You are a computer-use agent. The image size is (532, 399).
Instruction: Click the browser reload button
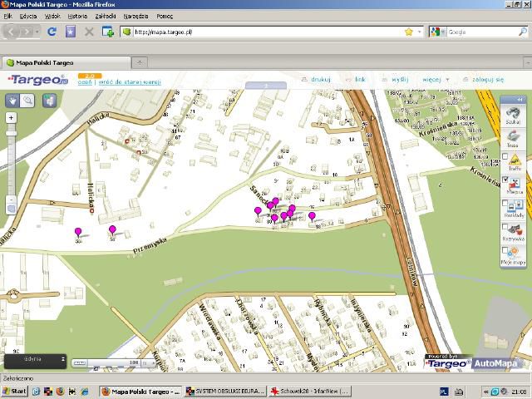(52, 32)
